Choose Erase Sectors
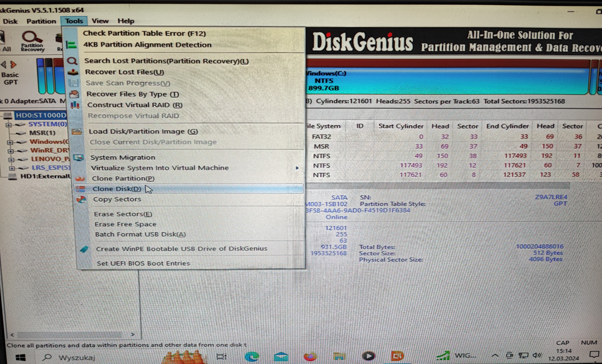The height and width of the screenshot is (364, 602). tap(123, 214)
